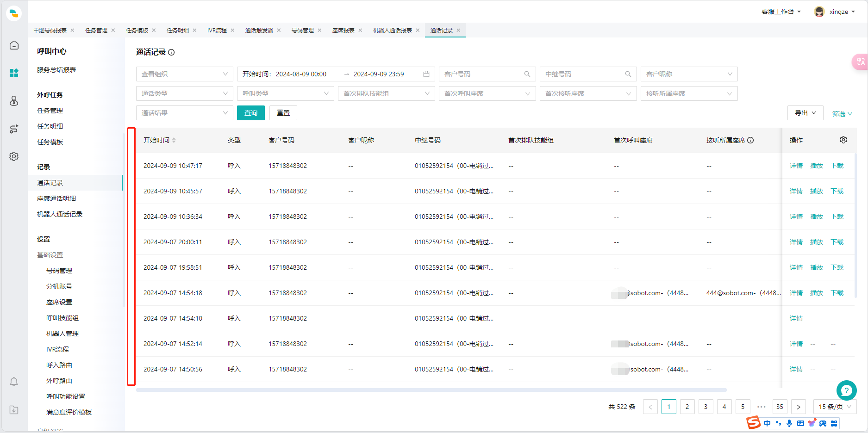Close the IVR流程 tab
This screenshot has width=868, height=433.
point(232,30)
